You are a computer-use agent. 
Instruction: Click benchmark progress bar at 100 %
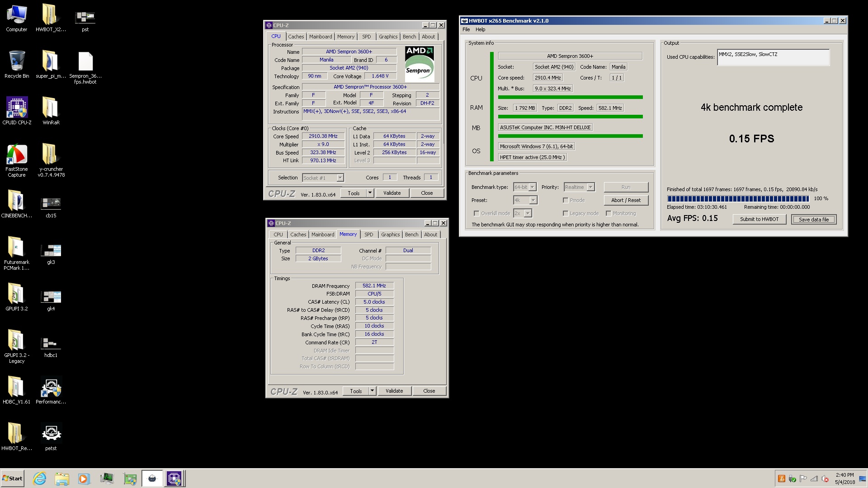pos(738,198)
